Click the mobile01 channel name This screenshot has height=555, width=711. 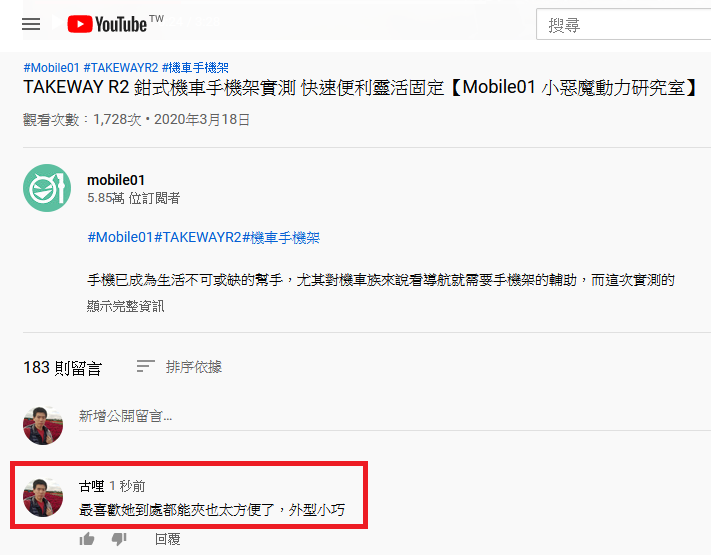coord(116,180)
